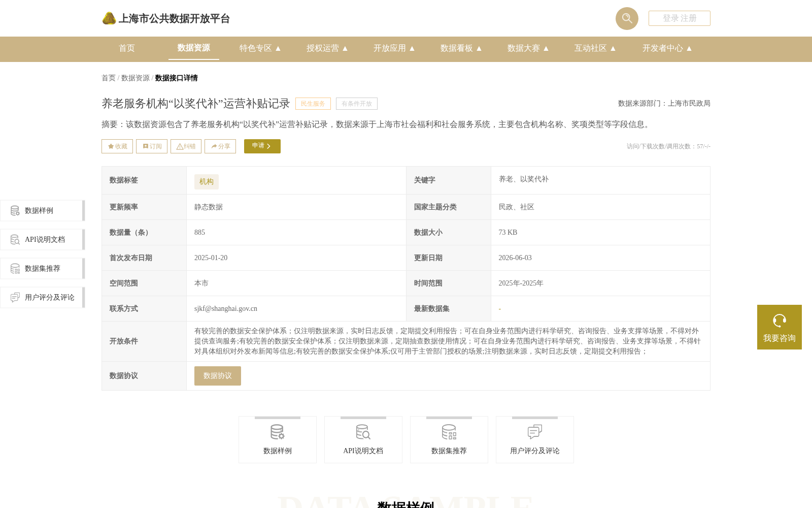Click sidebar 用户评分及评论 chat icon
Image resolution: width=812 pixels, height=508 pixels.
[x=15, y=298]
